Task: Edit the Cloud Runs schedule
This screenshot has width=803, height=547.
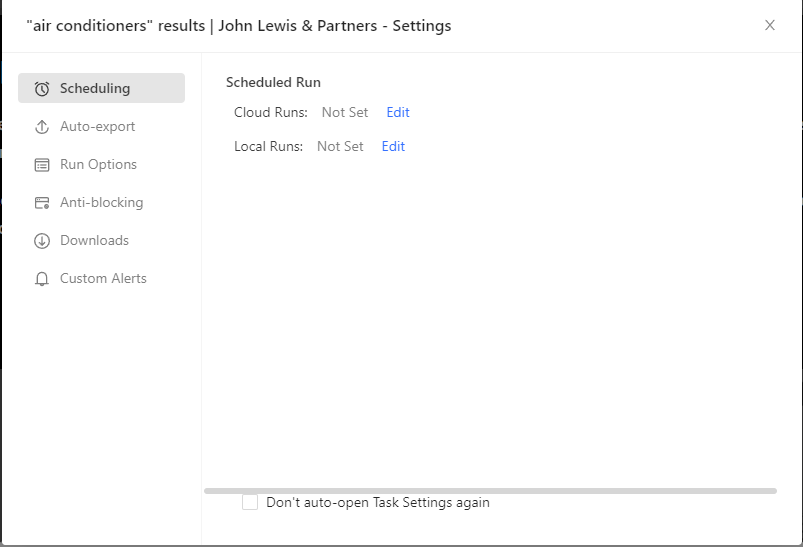Action: [398, 112]
